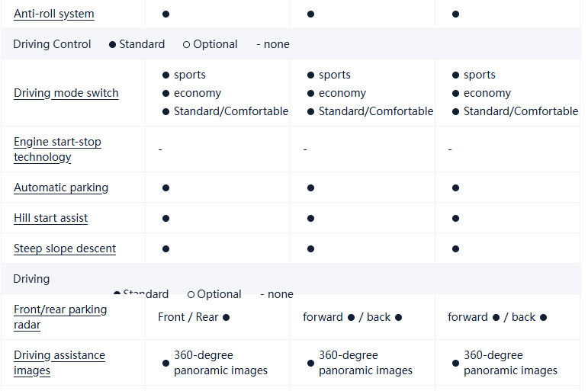The image size is (588, 391).
Task: Open the Anti-roll system link
Action: coord(54,14)
